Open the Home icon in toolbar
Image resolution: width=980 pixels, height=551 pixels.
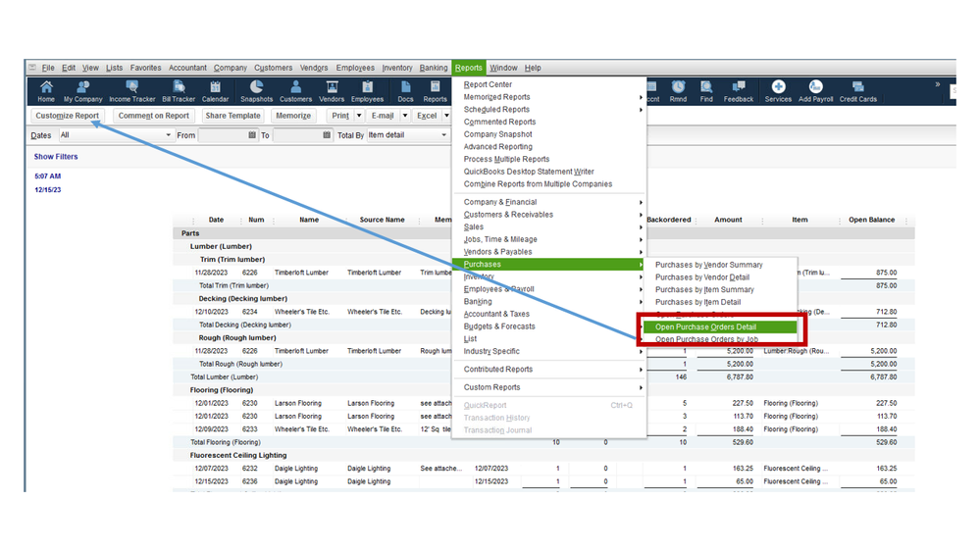click(46, 91)
